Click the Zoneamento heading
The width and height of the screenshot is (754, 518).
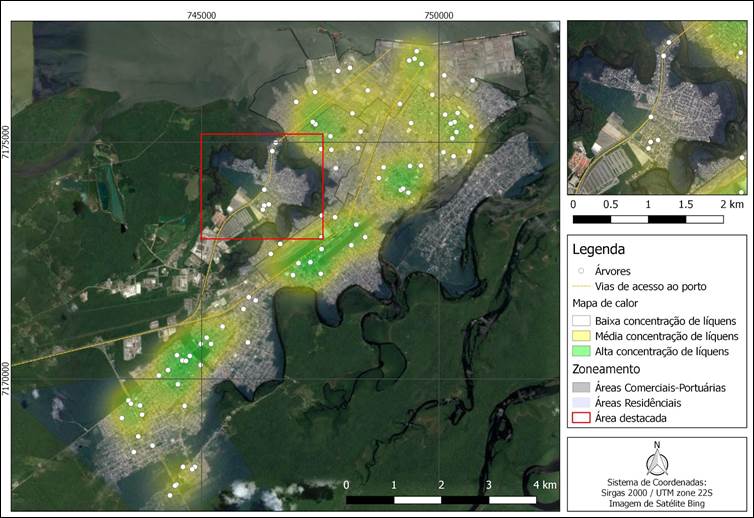point(607,369)
